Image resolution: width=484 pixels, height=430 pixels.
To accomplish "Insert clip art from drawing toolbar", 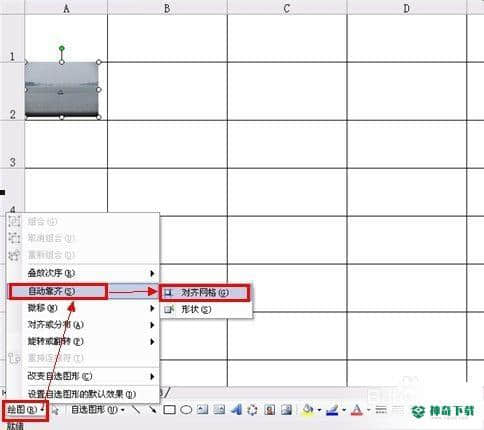I will click(269, 410).
